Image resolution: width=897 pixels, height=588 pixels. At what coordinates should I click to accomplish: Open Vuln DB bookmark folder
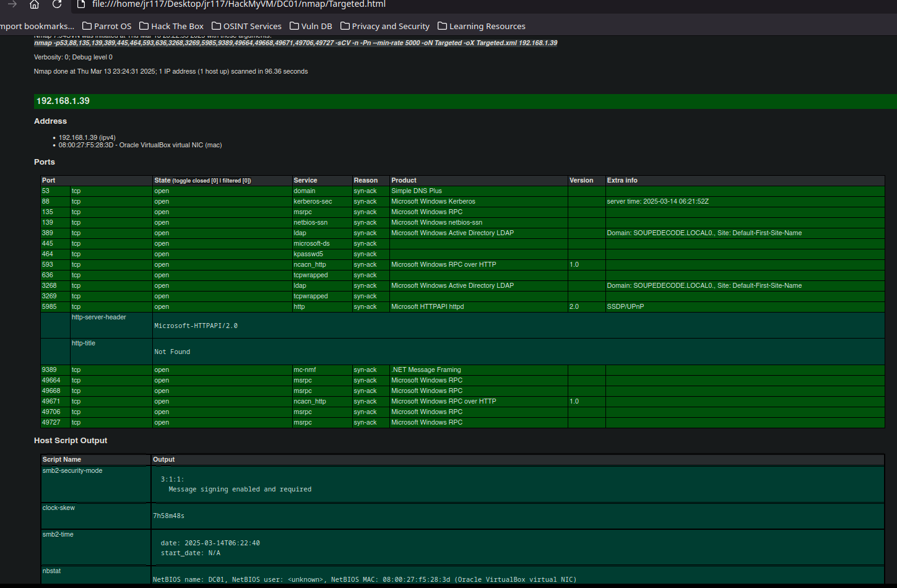pyautogui.click(x=311, y=26)
